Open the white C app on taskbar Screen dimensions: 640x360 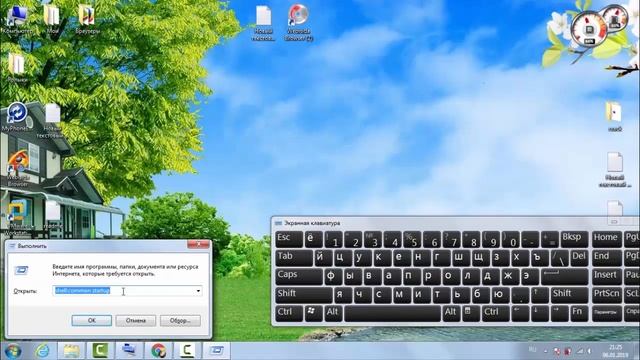click(x=187, y=351)
